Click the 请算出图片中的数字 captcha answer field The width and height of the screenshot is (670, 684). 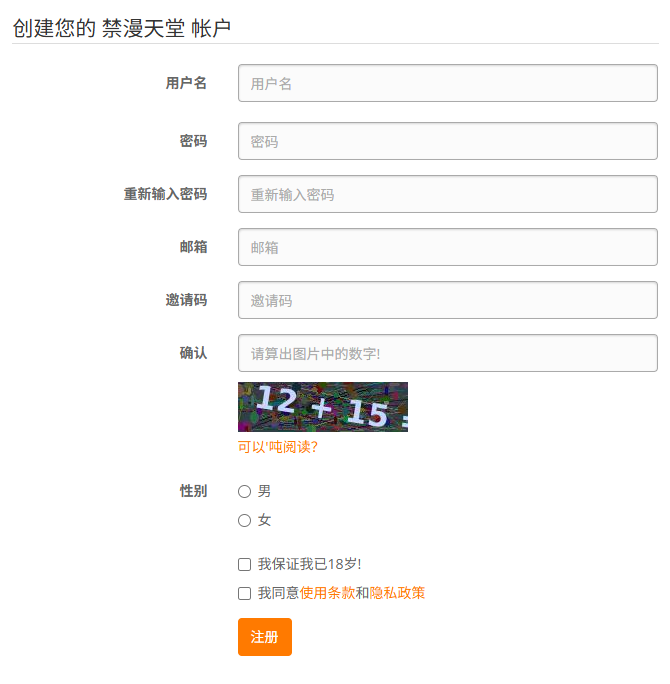(x=448, y=353)
